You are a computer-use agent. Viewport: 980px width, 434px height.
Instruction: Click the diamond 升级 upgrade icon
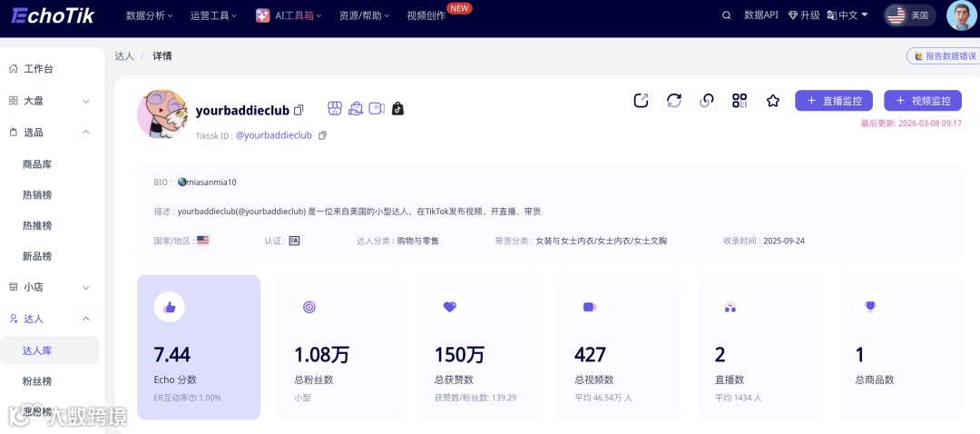(794, 15)
